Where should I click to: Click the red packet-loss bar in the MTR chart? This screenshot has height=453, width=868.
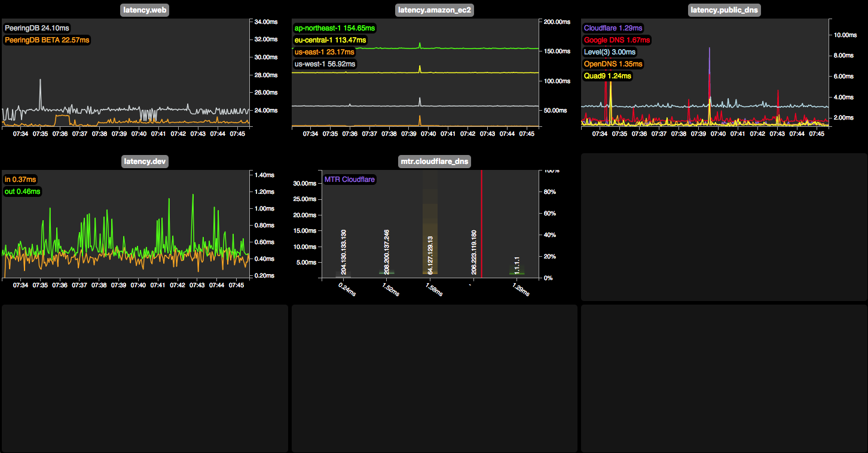(482, 224)
